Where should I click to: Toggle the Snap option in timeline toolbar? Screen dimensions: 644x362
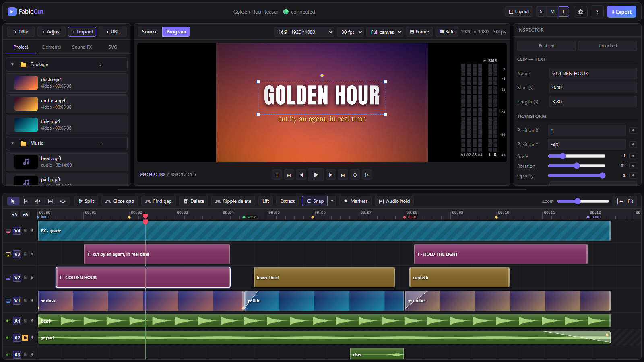click(x=315, y=201)
